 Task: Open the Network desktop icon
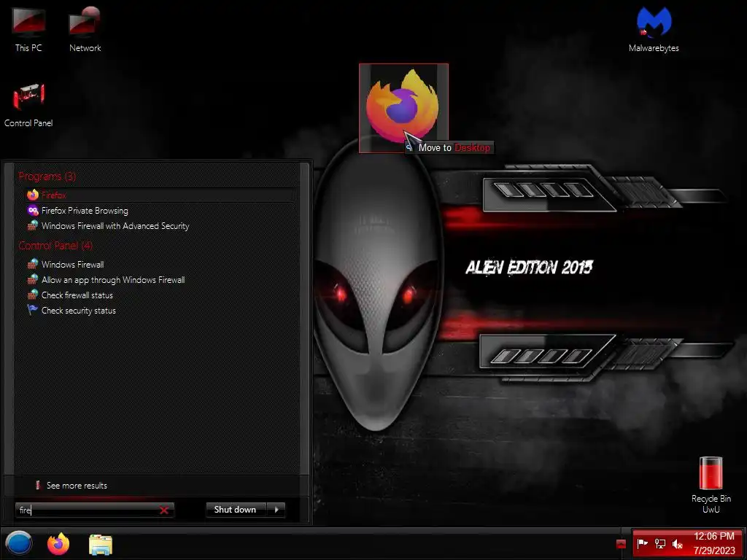pyautogui.click(x=85, y=28)
